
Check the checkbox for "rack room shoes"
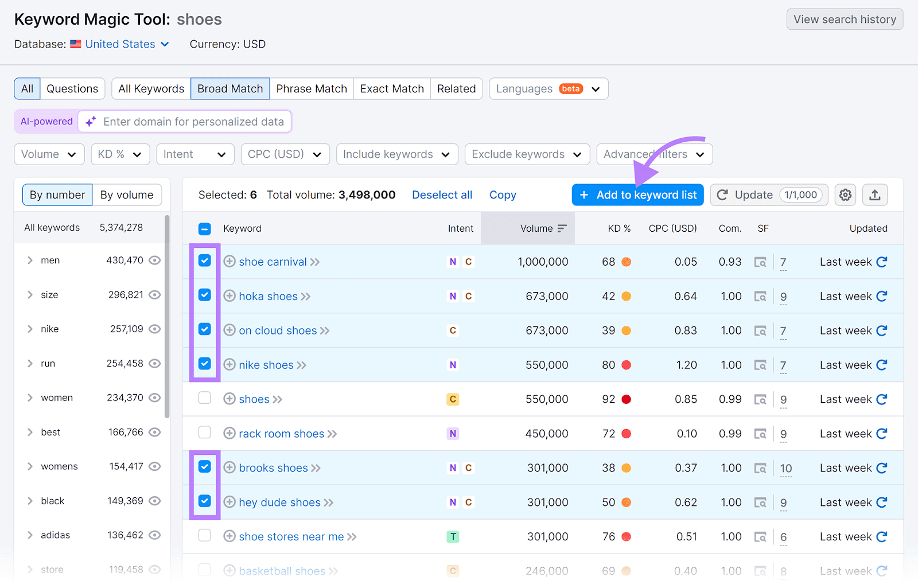pyautogui.click(x=205, y=433)
